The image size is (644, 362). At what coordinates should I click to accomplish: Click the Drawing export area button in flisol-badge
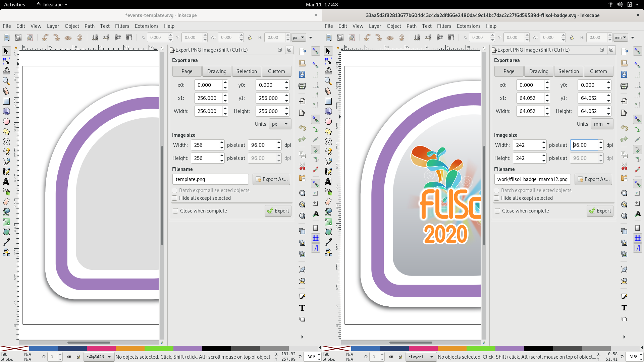coord(539,71)
